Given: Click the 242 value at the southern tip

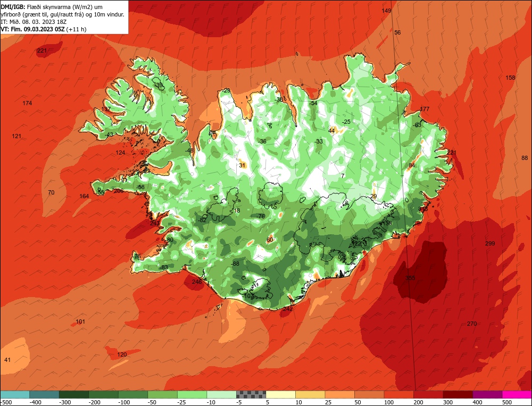Looking at the screenshot, I should [x=288, y=309].
